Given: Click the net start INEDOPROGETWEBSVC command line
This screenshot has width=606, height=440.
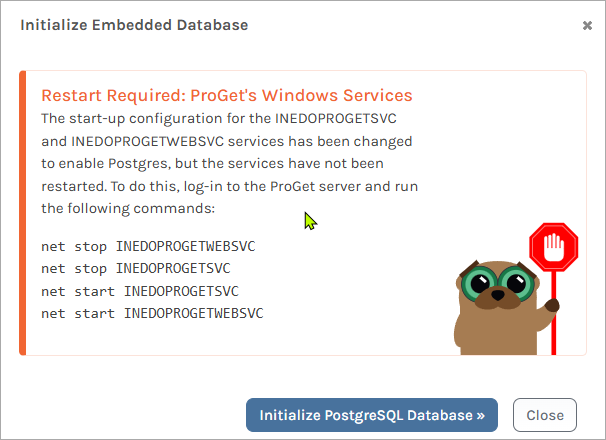Looking at the screenshot, I should coord(152,314).
